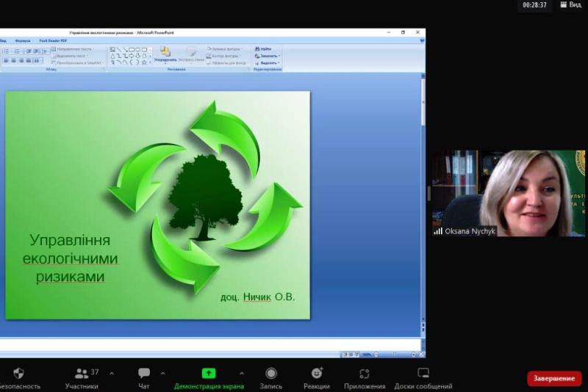Viewport: 588px width, 392px height.
Task: Click Найти in the editing group
Action: point(264,48)
